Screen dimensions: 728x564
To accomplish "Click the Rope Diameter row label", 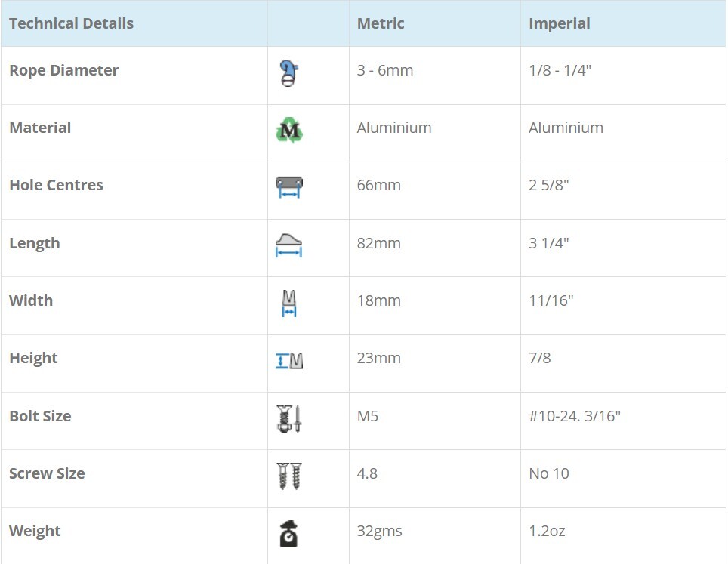I will (x=64, y=70).
